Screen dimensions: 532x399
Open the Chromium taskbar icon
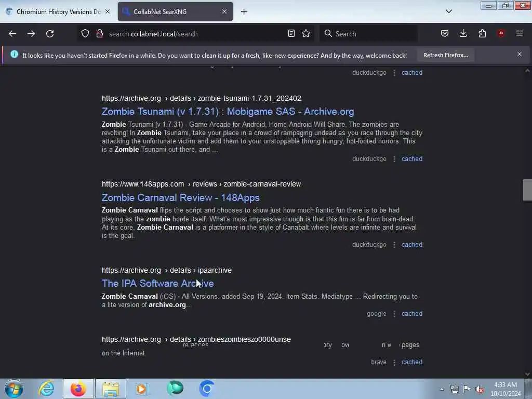207,389
